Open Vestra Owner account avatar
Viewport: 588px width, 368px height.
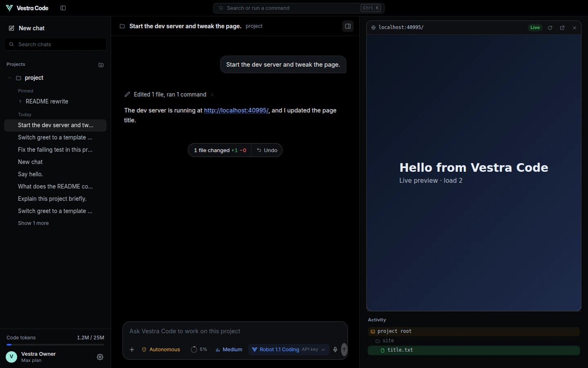coord(11,357)
